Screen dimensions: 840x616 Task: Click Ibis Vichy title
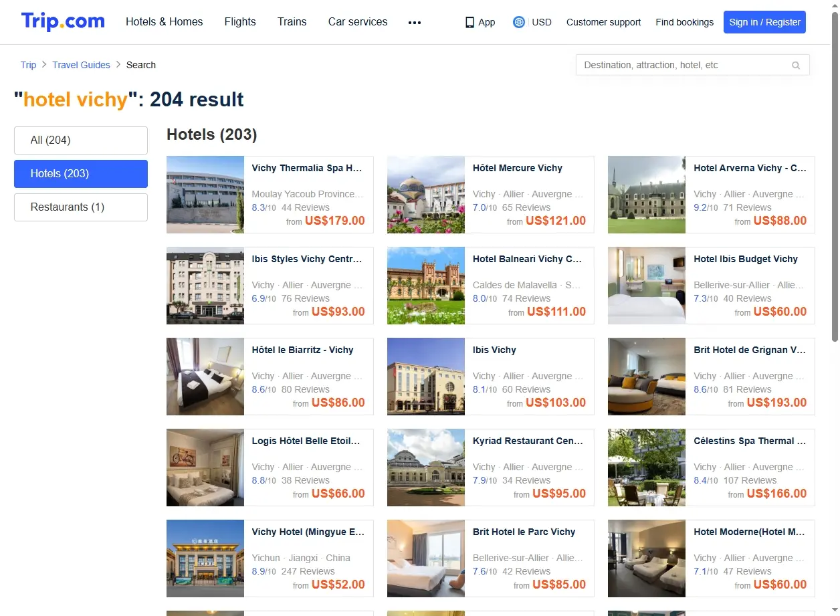[494, 350]
